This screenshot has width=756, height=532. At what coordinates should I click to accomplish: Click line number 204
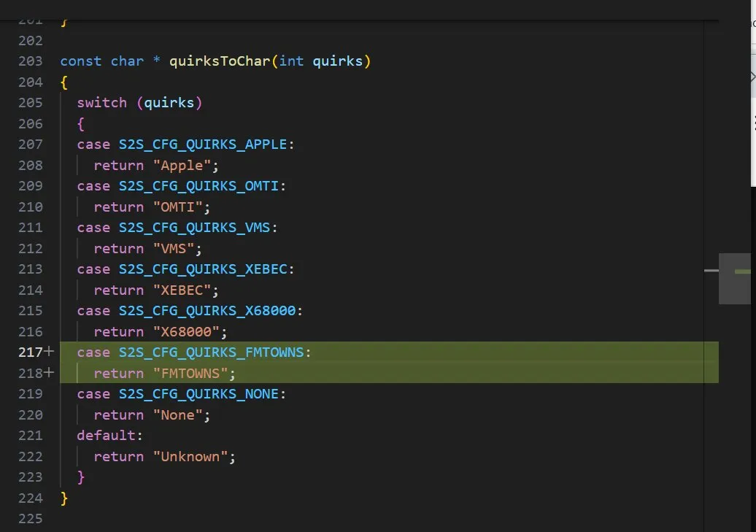31,82
